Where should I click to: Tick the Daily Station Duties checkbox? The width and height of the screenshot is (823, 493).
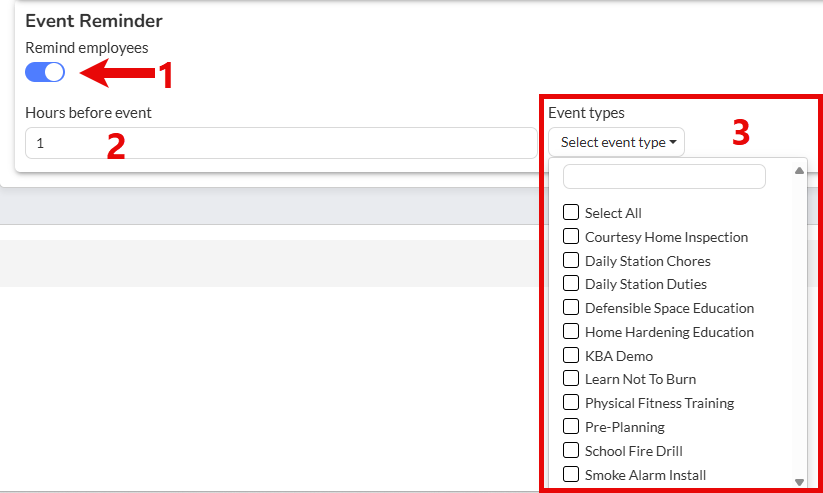(x=571, y=284)
